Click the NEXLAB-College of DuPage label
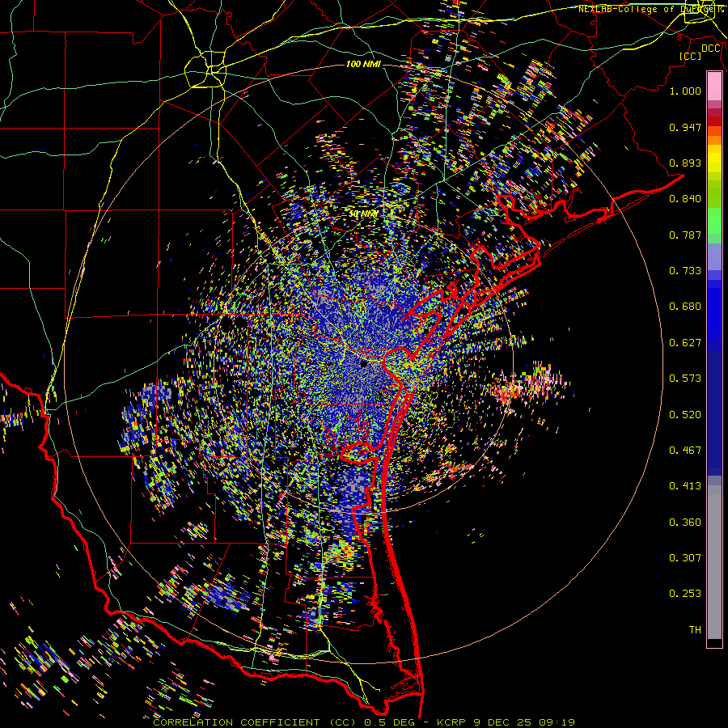 click(651, 9)
